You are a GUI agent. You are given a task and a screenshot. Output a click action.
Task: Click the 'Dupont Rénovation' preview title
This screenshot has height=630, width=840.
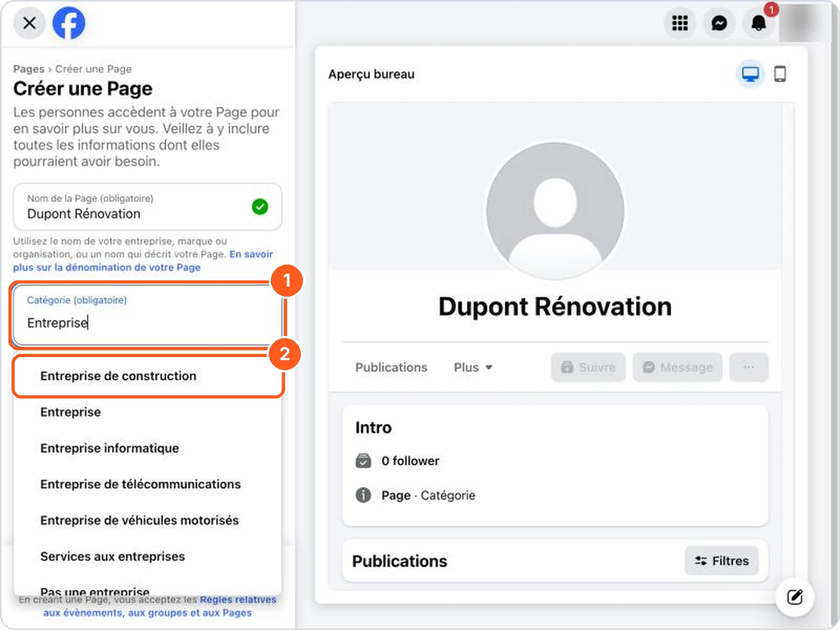coord(555,307)
